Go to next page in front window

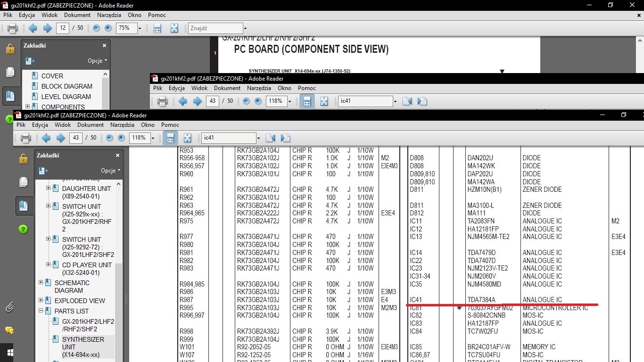click(x=61, y=138)
